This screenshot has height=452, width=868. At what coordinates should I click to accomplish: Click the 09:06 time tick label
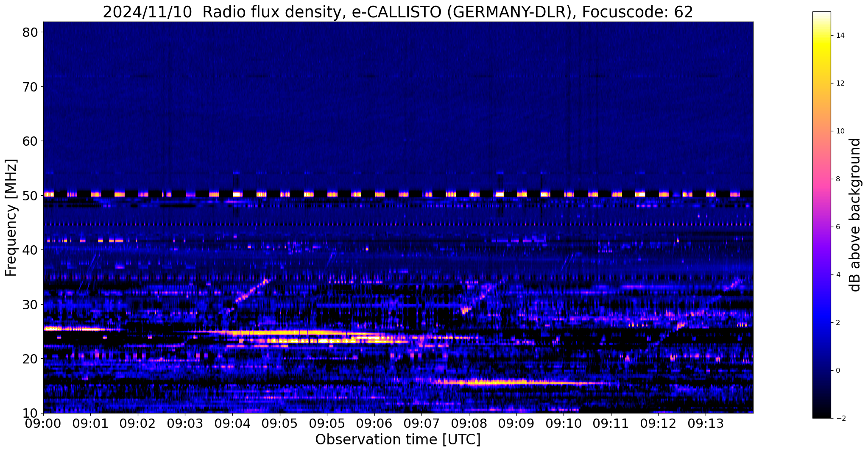[374, 424]
